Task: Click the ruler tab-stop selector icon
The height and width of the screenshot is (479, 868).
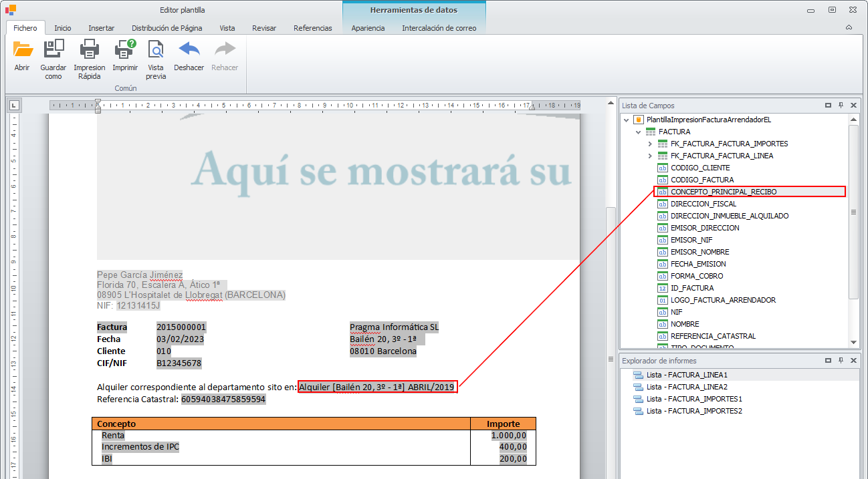Action: point(14,105)
